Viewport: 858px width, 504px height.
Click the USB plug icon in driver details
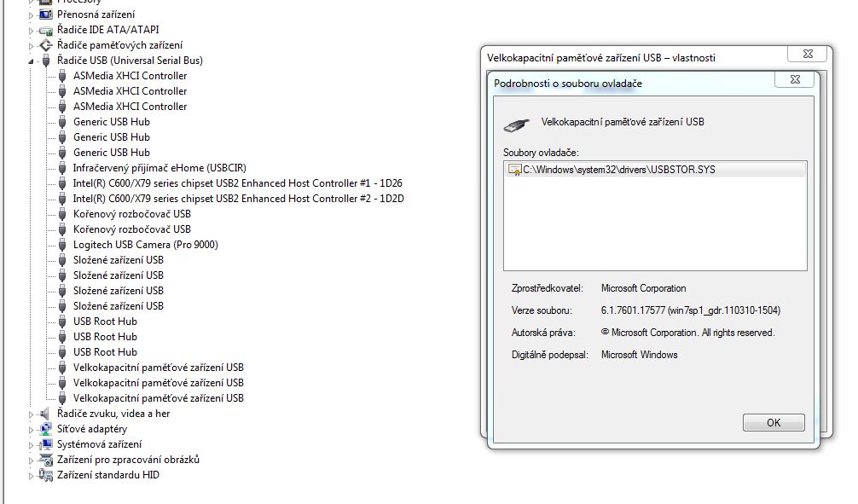tap(516, 125)
